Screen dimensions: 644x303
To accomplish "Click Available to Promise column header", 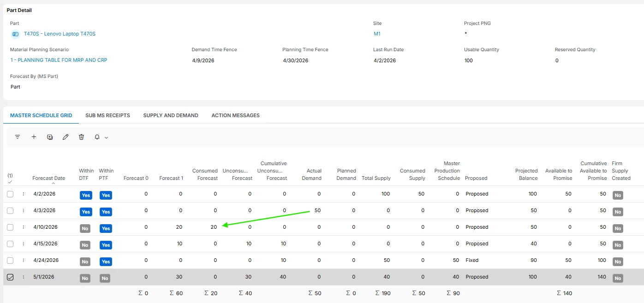I will (559, 174).
